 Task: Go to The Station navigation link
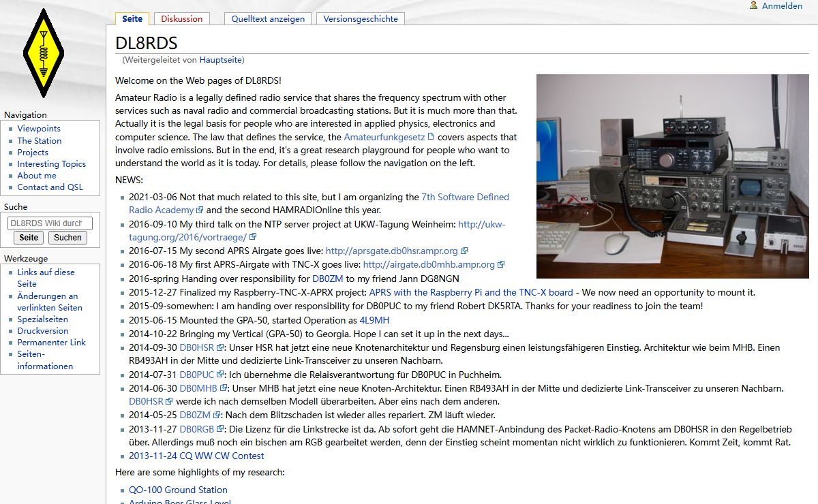[x=39, y=140]
